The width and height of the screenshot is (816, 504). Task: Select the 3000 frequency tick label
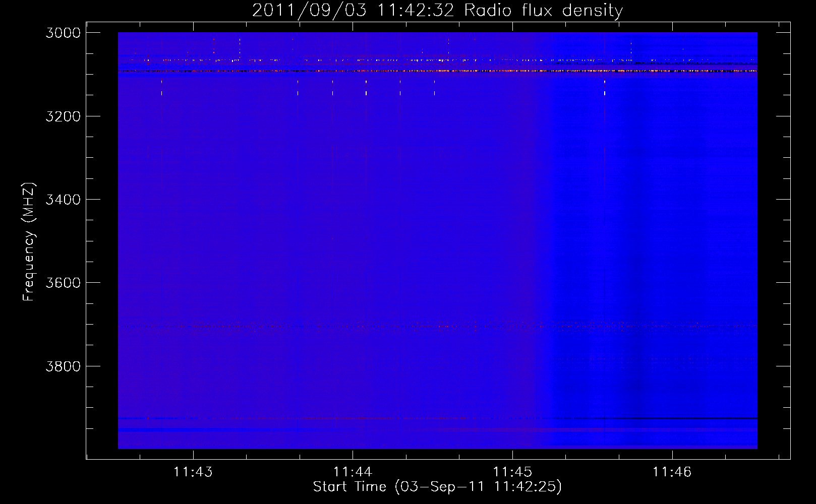(x=63, y=33)
